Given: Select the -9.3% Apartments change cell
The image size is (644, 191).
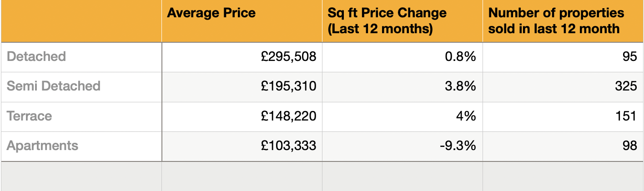Looking at the screenshot, I should coord(458,146).
